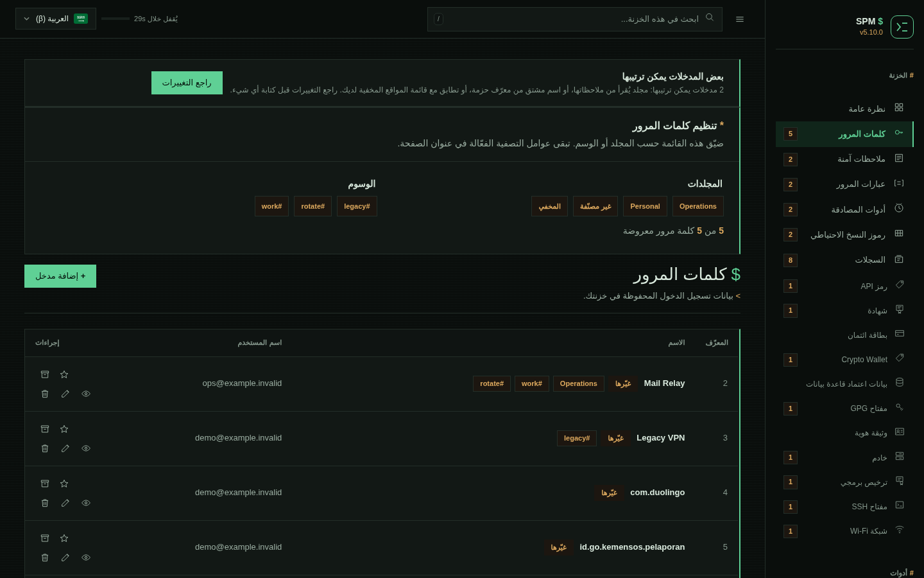The width and height of the screenshot is (924, 578).
Task: Select the Crypto Wallet sidebar category
Action: pos(844,359)
